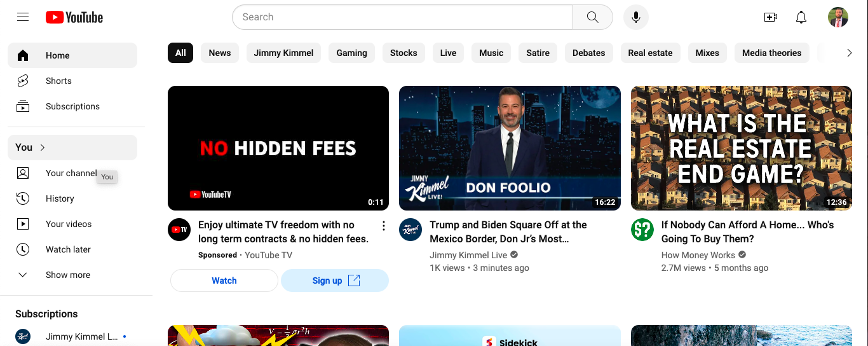Open Your videos in sidebar
Image resolution: width=868 pixels, height=346 pixels.
pos(72,224)
